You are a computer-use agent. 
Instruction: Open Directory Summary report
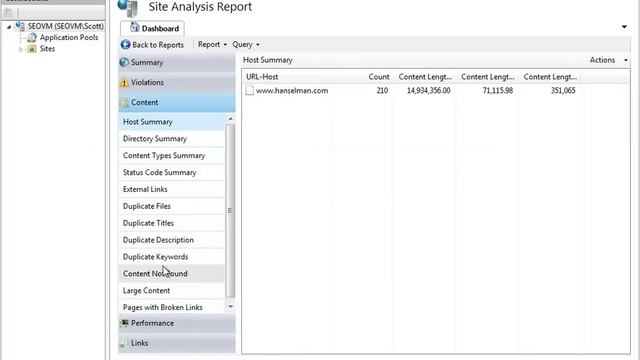coord(171,139)
